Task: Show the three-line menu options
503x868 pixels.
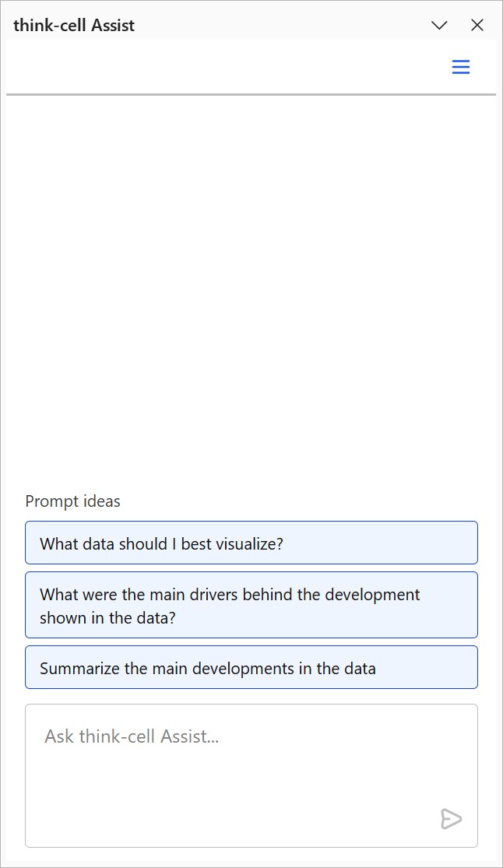Action: pos(461,67)
